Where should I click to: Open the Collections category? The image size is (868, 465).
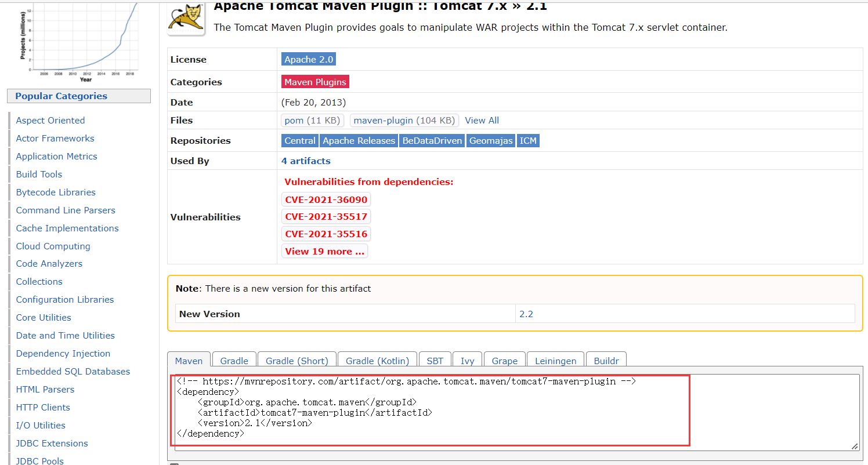click(x=39, y=282)
